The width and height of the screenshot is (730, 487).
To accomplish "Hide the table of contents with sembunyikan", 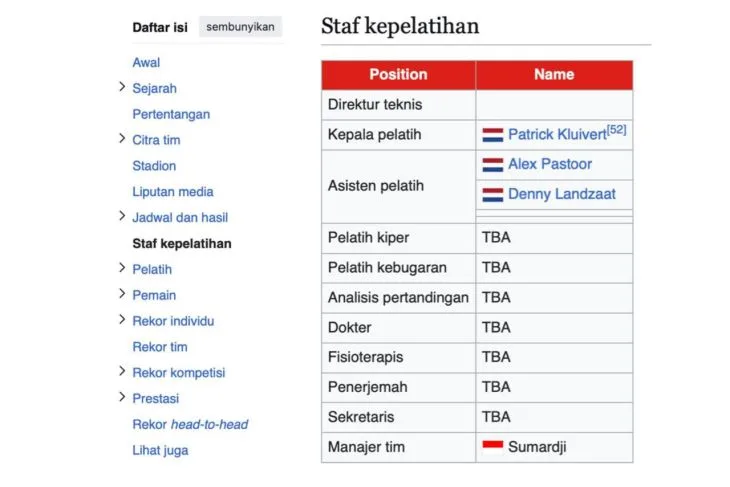I will coord(240,27).
